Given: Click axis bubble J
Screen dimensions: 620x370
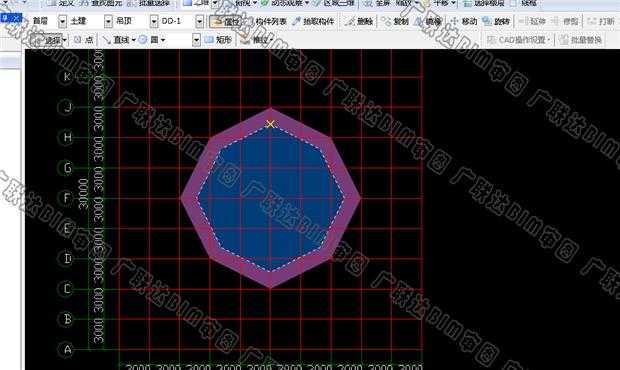Looking at the screenshot, I should click(67, 107).
